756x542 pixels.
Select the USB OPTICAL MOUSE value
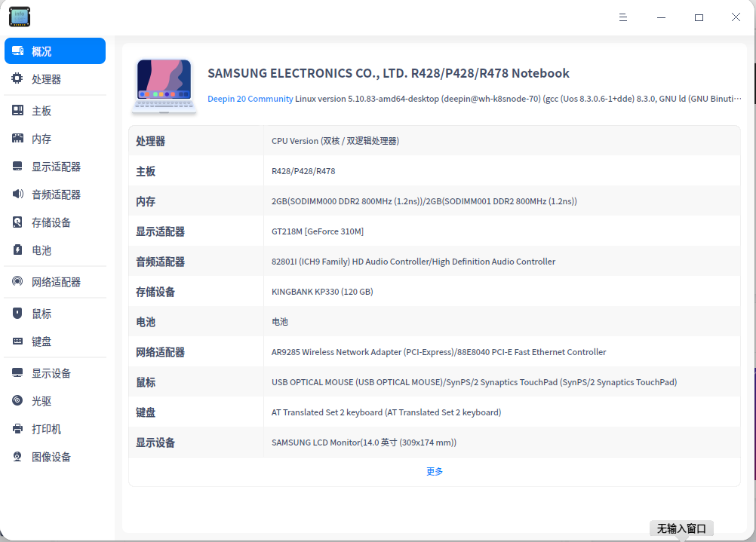tap(474, 382)
